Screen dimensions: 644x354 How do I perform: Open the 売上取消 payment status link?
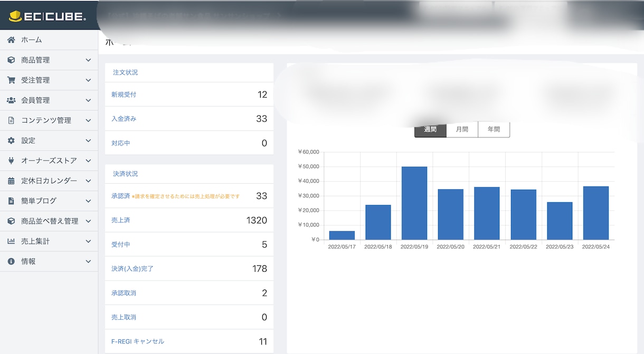(x=124, y=318)
